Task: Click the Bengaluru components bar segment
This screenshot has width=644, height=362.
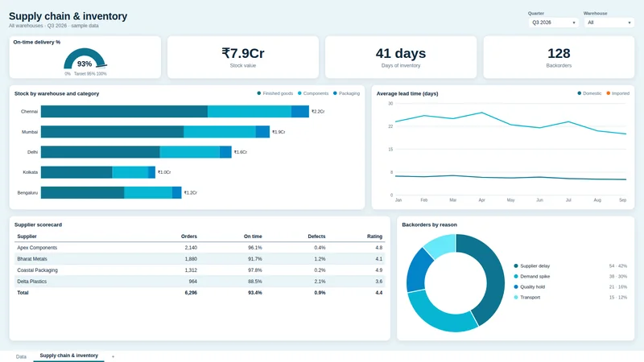Action: (148, 192)
